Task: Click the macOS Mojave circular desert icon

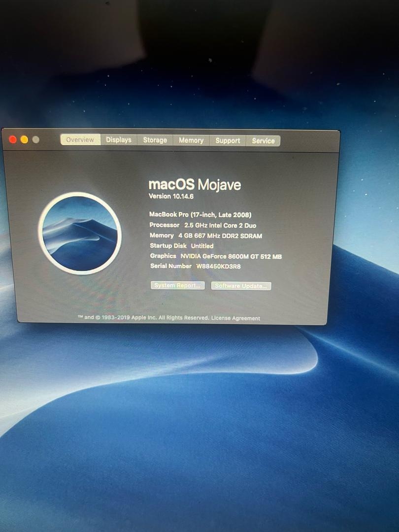Action: point(80,233)
